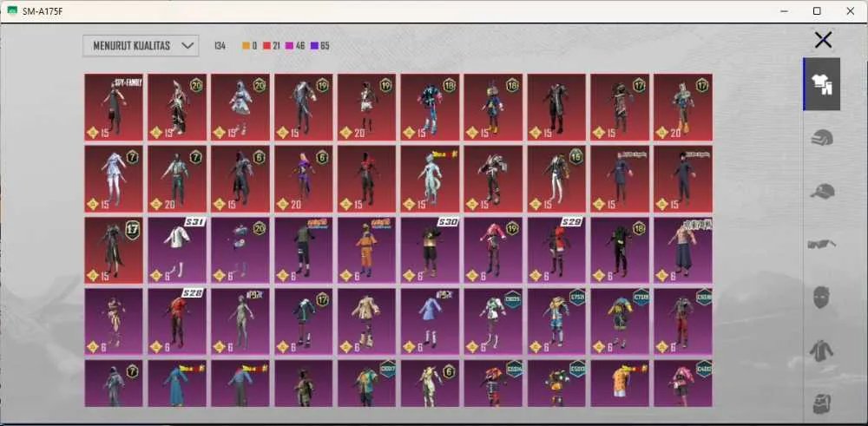Click the SM-A175F app icon in title bar
This screenshot has width=868, height=426.
pyautogui.click(x=12, y=11)
